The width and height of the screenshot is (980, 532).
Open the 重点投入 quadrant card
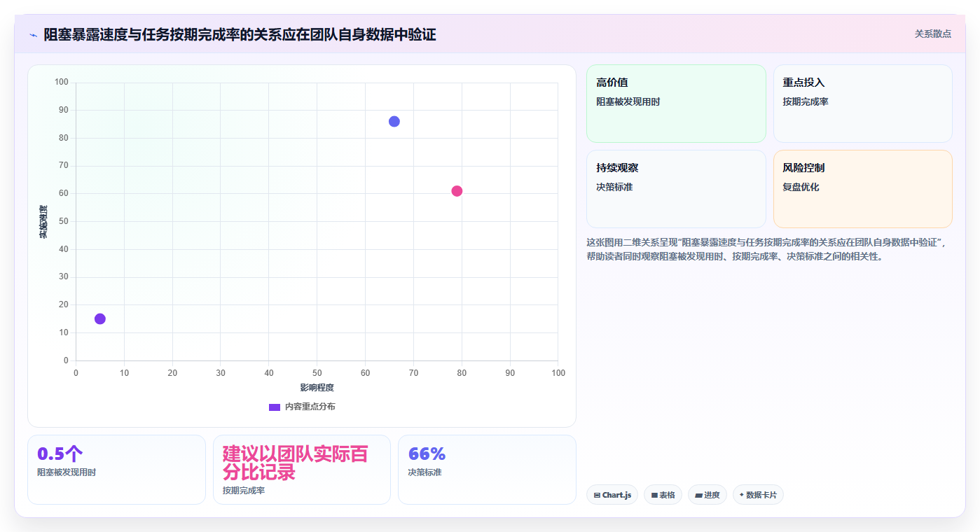click(x=862, y=104)
